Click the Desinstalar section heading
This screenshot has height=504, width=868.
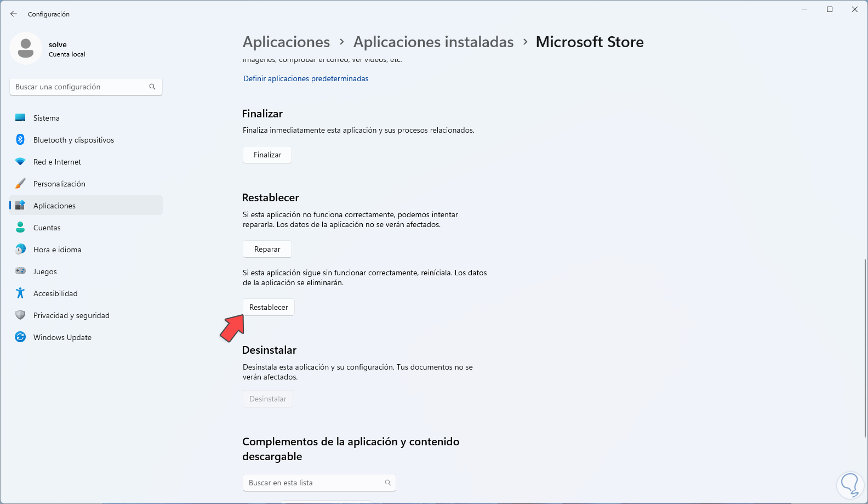coord(270,350)
